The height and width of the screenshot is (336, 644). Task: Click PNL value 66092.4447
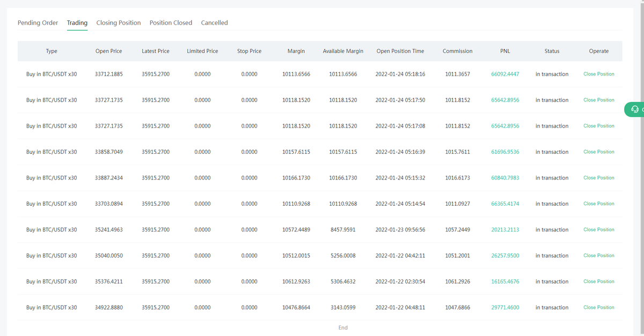[505, 74]
